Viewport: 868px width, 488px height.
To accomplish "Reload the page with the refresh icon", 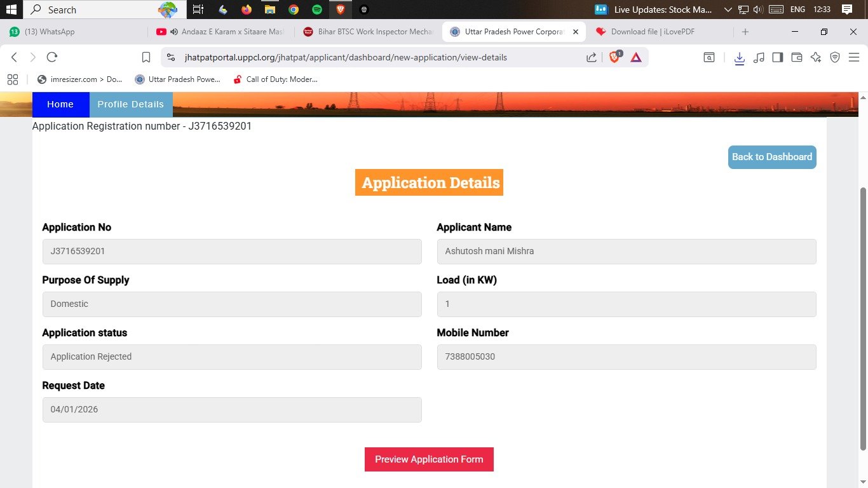I will tap(52, 57).
